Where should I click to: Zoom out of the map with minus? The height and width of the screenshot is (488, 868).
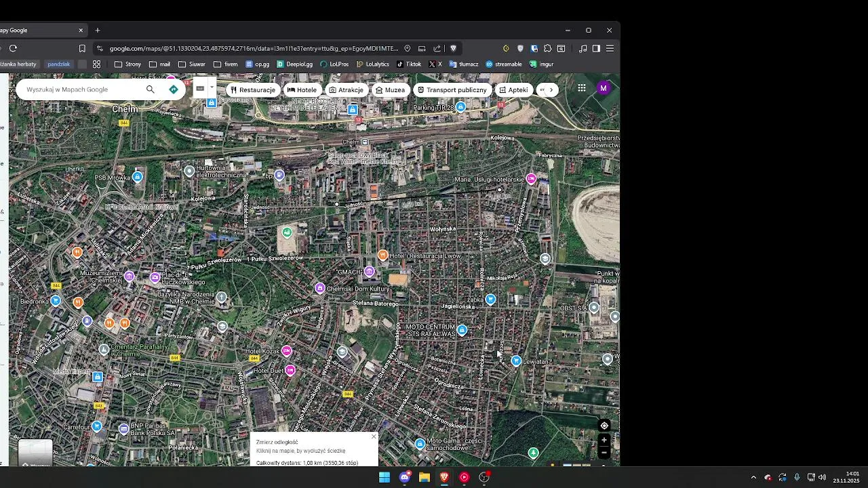604,452
